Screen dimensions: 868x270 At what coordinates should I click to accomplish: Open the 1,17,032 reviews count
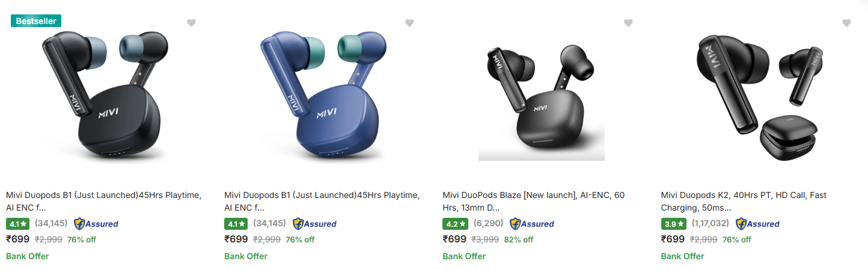point(710,223)
